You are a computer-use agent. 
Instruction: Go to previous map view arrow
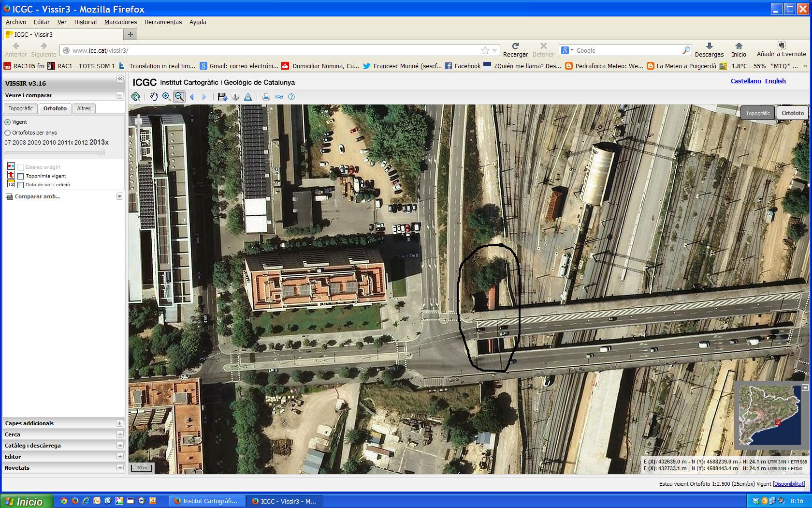pyautogui.click(x=192, y=97)
